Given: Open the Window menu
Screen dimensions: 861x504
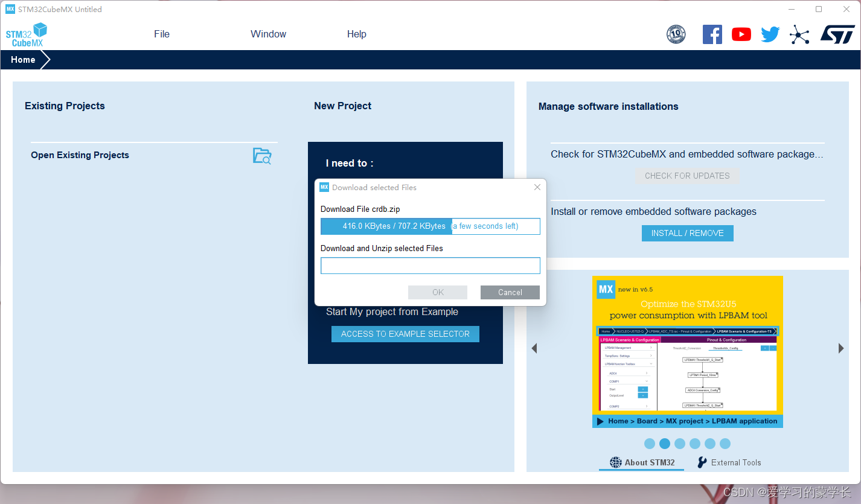Looking at the screenshot, I should point(269,34).
